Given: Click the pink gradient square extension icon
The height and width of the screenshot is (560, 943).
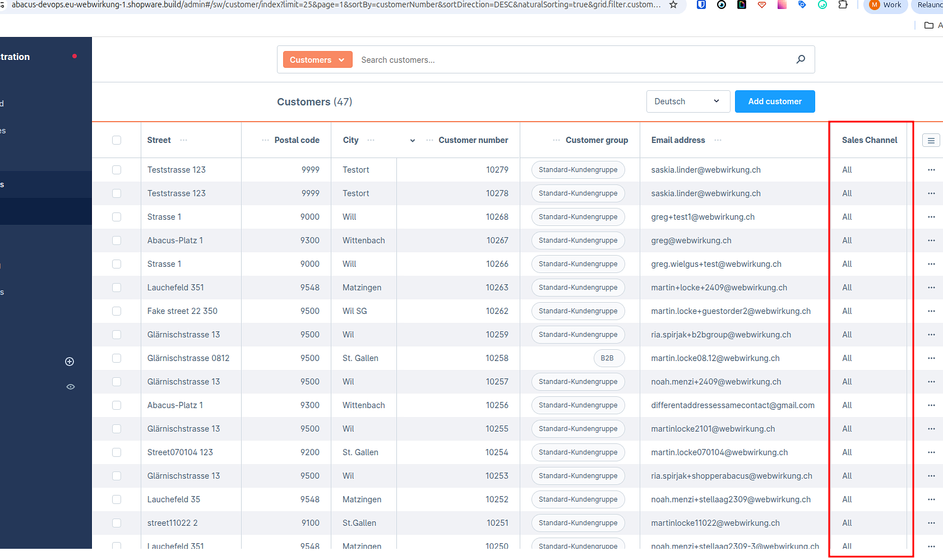Looking at the screenshot, I should 782,4.
